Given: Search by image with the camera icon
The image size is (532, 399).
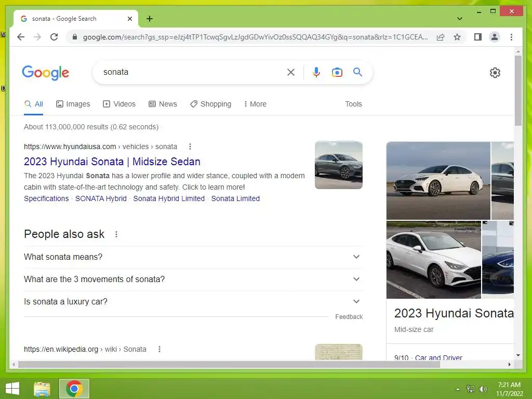Looking at the screenshot, I should pyautogui.click(x=337, y=72).
